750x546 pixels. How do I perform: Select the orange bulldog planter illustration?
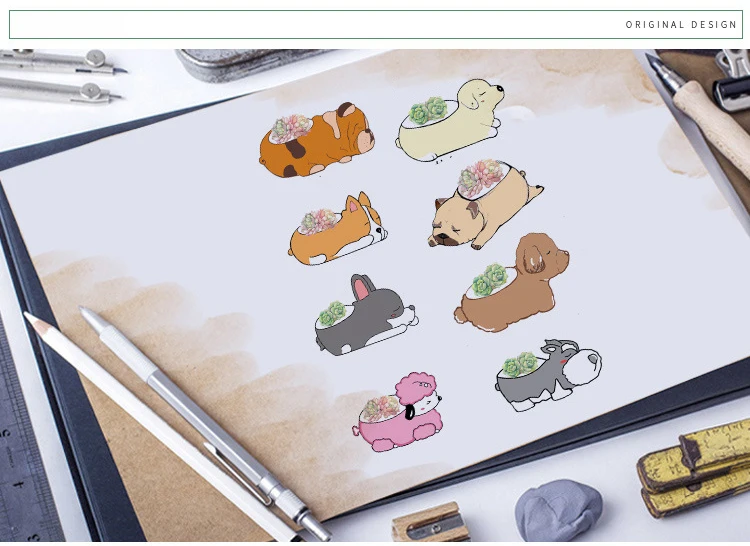317,140
